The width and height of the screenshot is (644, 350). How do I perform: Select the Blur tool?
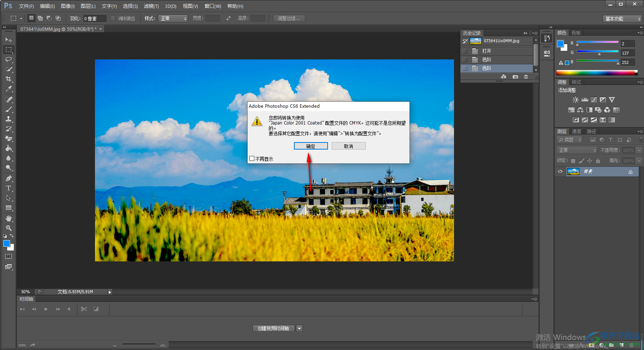pos(9,158)
